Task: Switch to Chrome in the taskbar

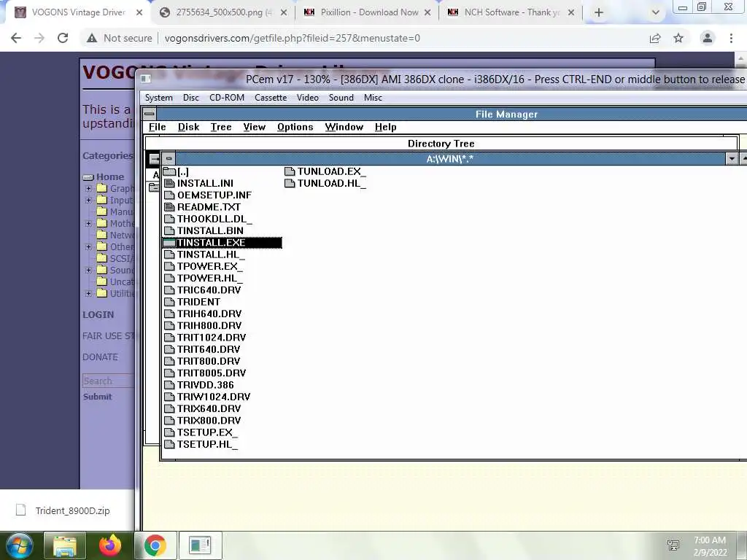Action: coord(155,545)
